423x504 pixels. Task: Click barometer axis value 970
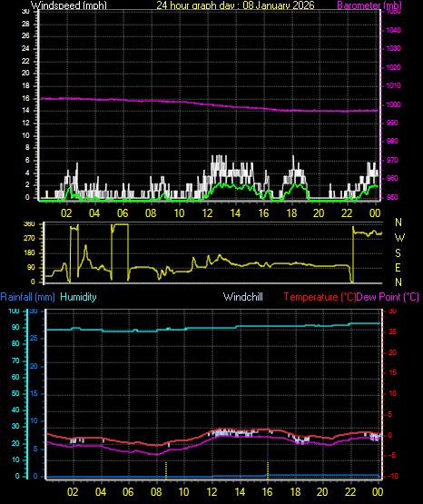pos(392,160)
